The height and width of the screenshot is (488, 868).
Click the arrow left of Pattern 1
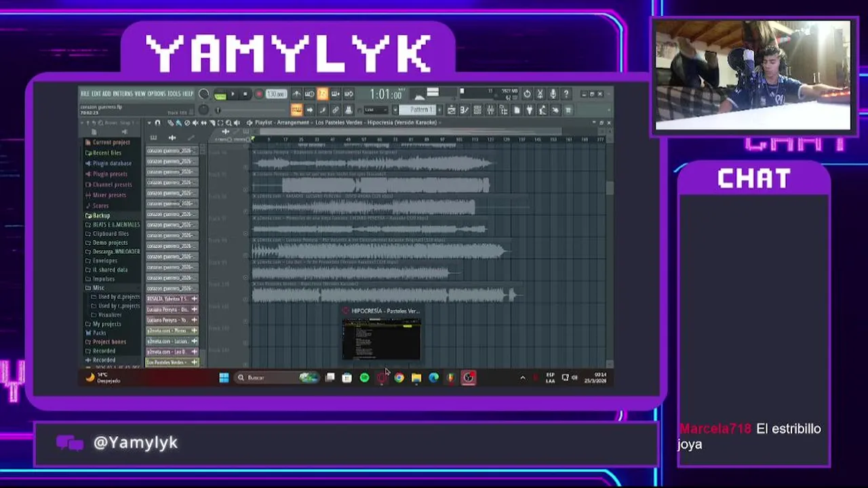click(x=395, y=110)
